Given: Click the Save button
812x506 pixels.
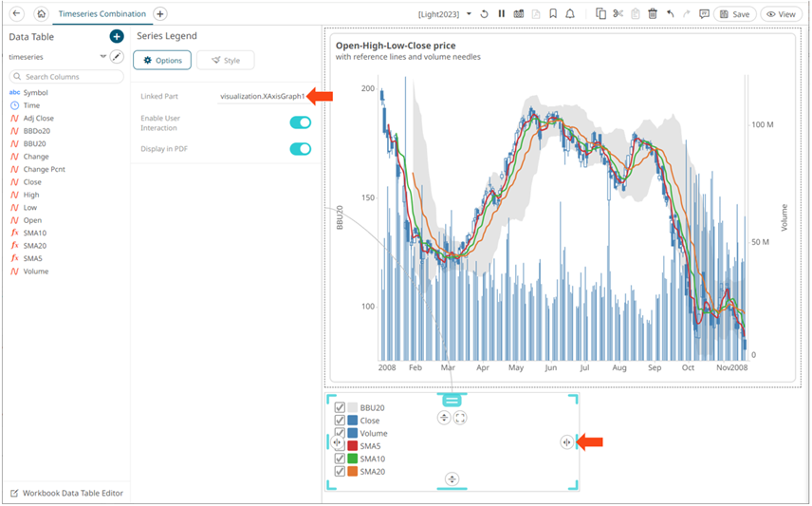Looking at the screenshot, I should (x=734, y=14).
